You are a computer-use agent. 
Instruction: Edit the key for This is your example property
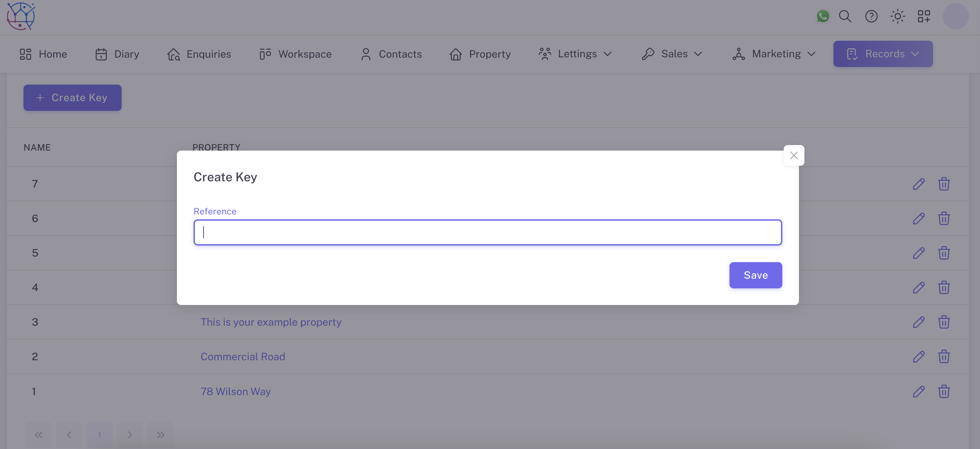tap(918, 322)
